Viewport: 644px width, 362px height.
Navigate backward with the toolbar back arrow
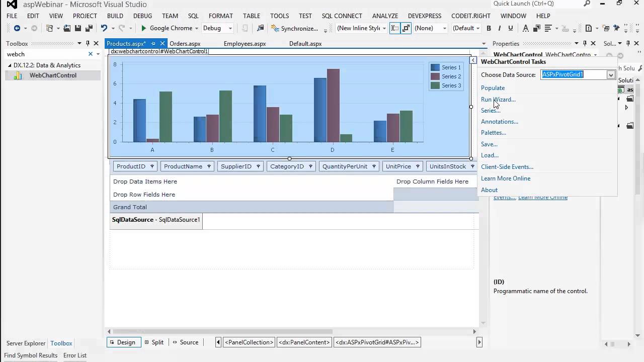17,28
